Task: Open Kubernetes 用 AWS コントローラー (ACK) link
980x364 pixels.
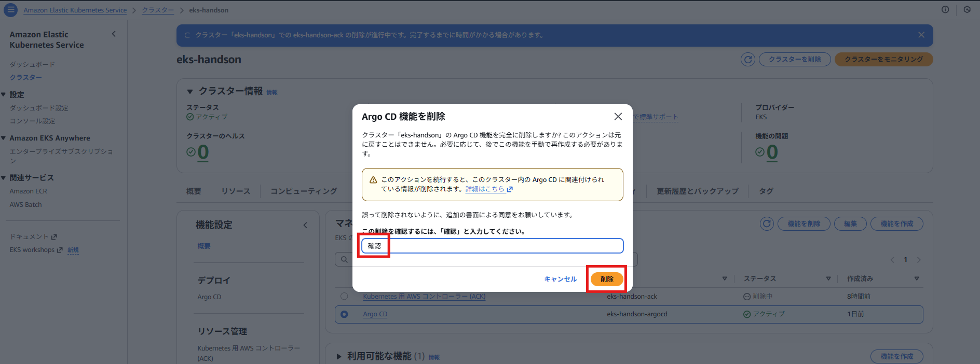Action: [x=424, y=297]
